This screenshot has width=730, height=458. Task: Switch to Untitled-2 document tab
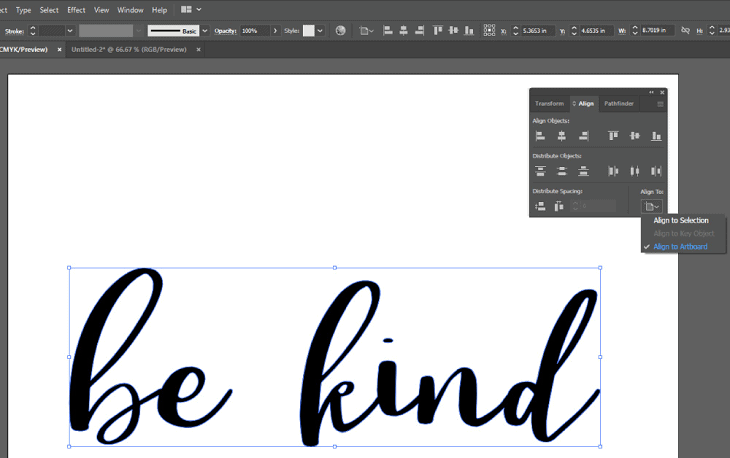(129, 49)
